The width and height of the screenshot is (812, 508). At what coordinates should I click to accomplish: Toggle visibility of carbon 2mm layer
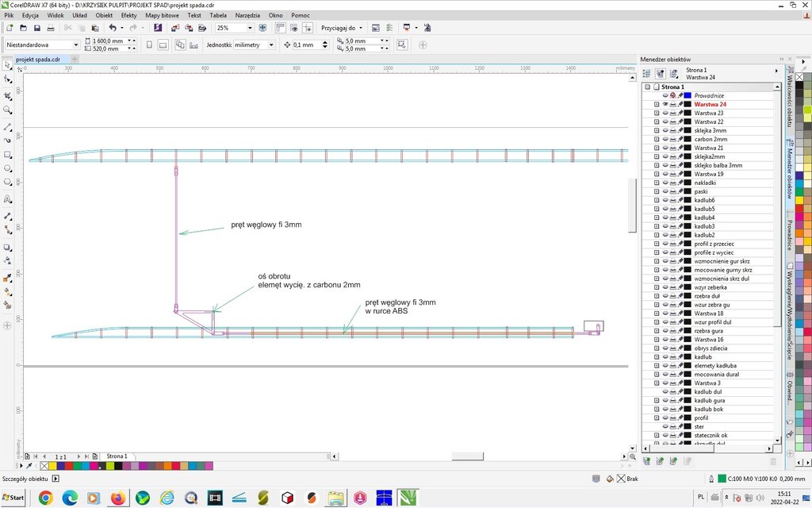665,139
